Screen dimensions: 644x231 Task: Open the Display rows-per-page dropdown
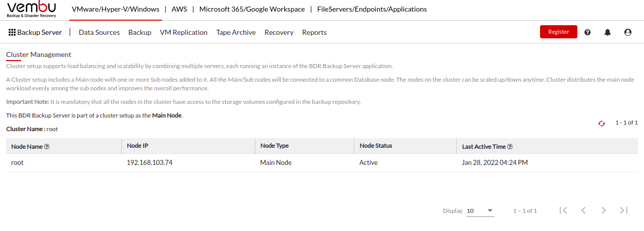(x=480, y=211)
